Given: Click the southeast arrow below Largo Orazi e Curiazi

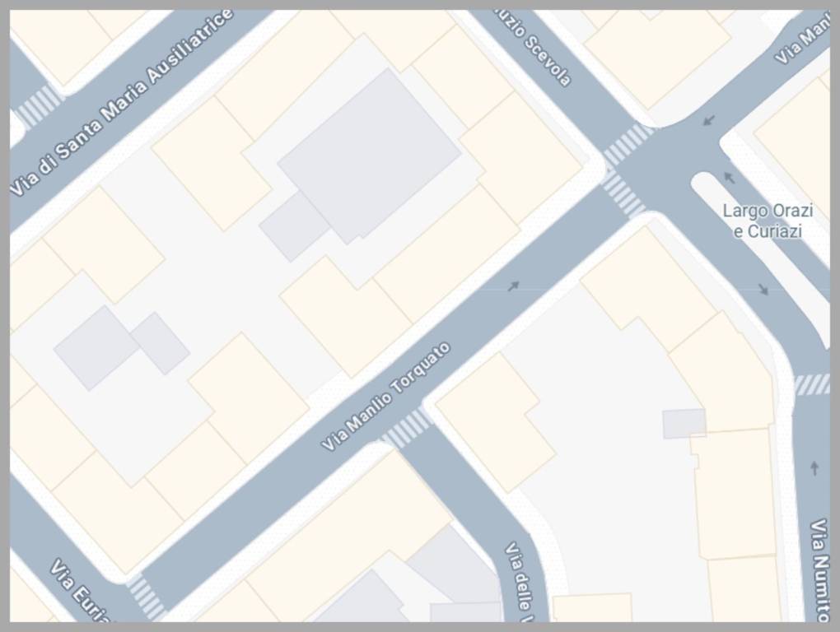Looking at the screenshot, I should [x=763, y=290].
